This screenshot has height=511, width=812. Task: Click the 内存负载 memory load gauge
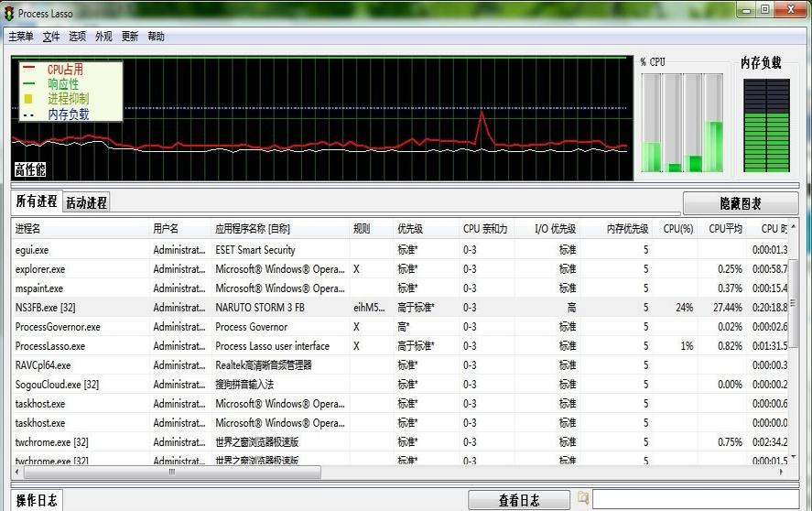(x=766, y=125)
